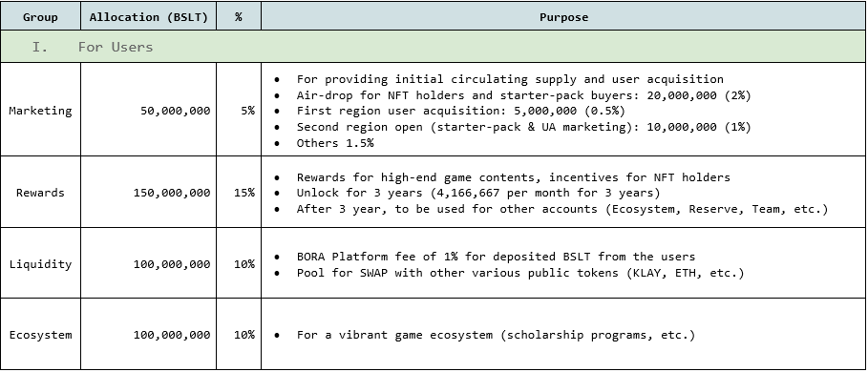Click the Marketing 5% cell
This screenshot has height=372, width=868.
239,110
